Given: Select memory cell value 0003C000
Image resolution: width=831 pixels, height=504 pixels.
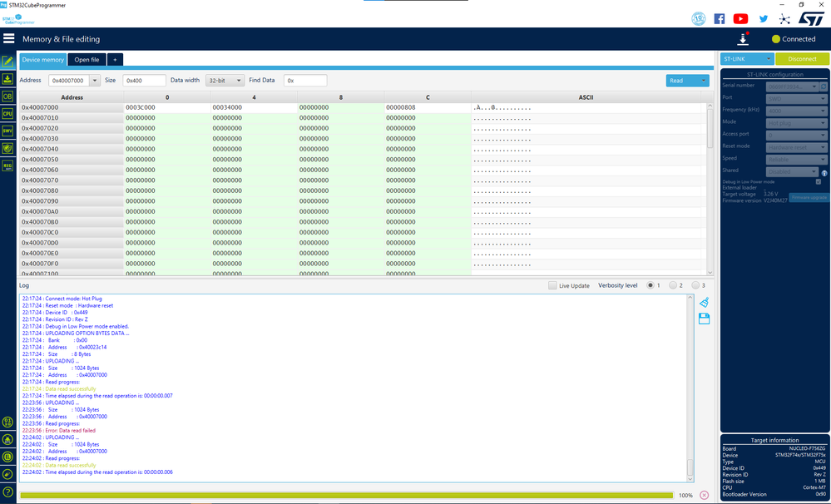Looking at the screenshot, I should point(167,107).
